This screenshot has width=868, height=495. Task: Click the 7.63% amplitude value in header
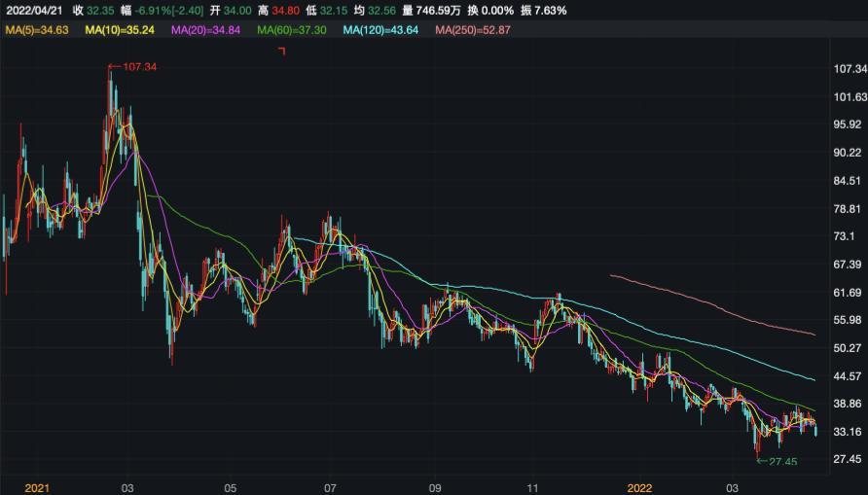(549, 10)
